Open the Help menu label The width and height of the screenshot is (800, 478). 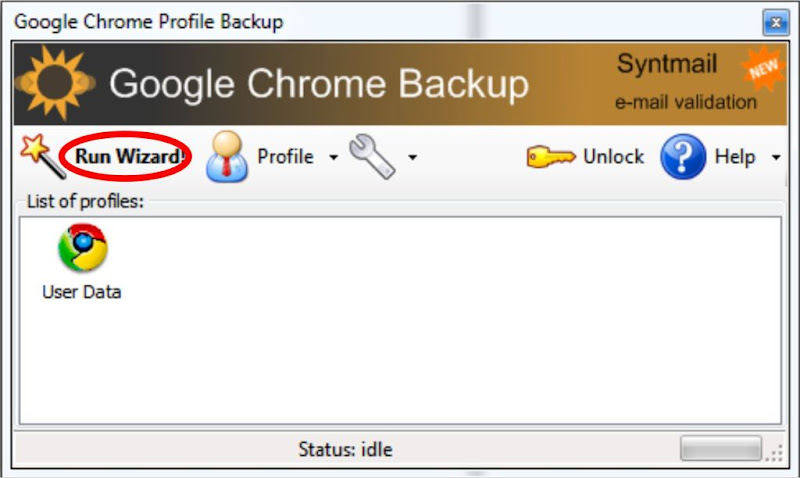pos(735,157)
